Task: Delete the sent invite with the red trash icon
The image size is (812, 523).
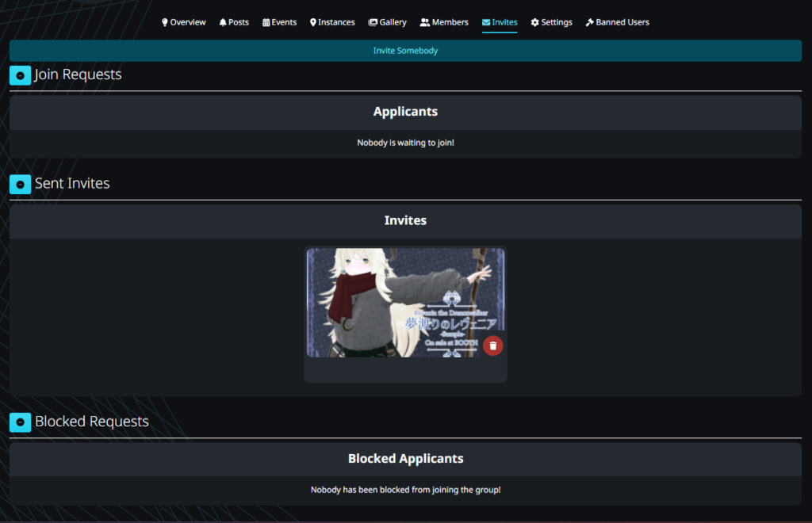Action: (493, 345)
